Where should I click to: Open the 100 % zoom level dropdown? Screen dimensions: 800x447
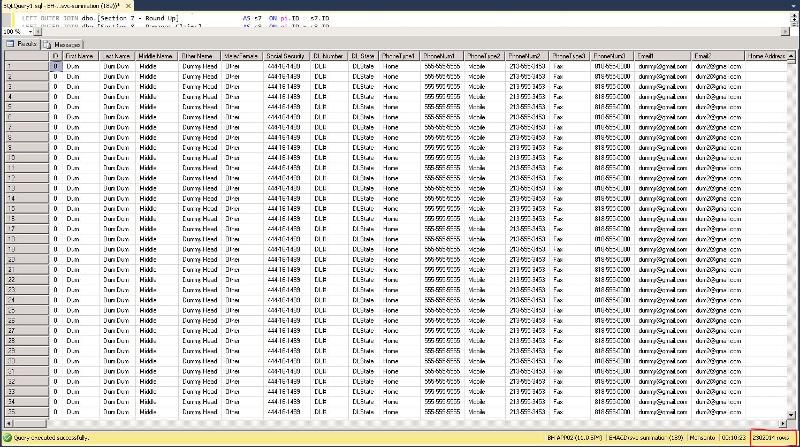(30, 32)
